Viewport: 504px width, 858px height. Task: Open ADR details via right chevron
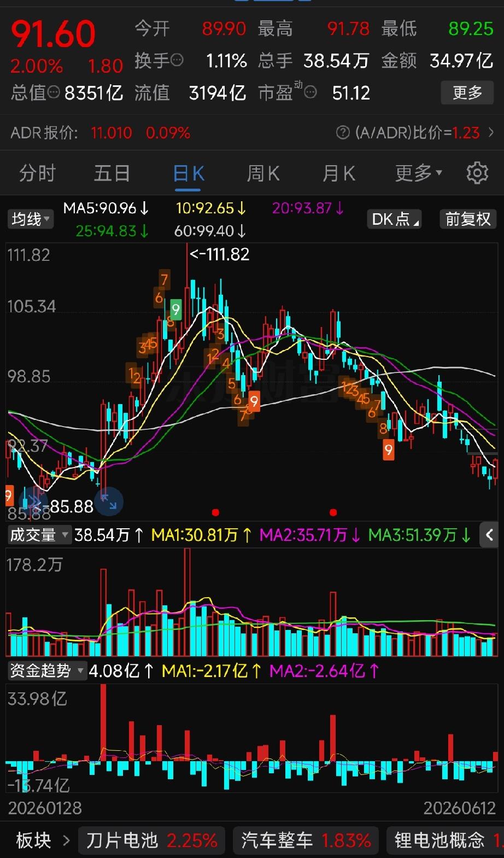click(491, 132)
